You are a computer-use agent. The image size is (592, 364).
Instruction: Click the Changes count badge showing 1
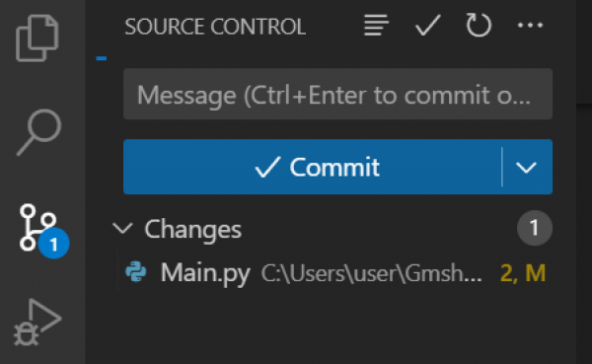[534, 228]
